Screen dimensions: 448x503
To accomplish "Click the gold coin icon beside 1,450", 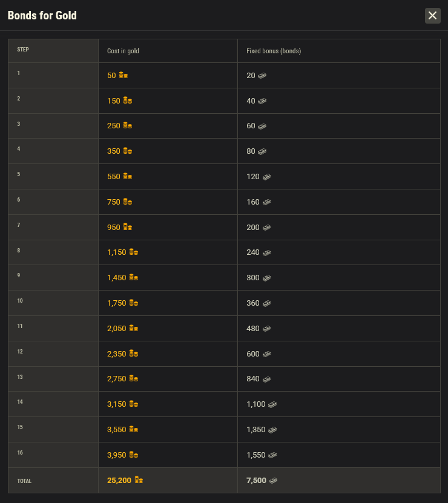I will pos(134,278).
